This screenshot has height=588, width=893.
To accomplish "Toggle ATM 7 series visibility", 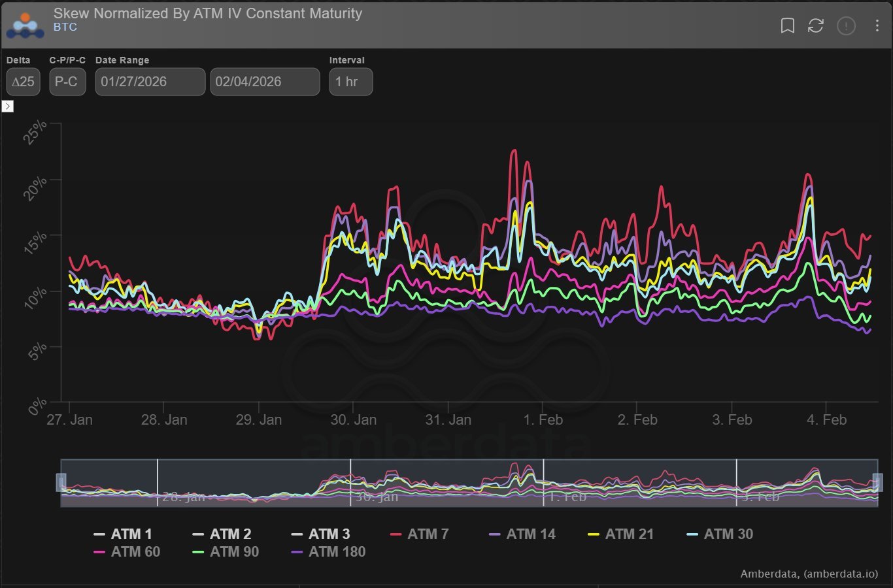I will pos(428,534).
